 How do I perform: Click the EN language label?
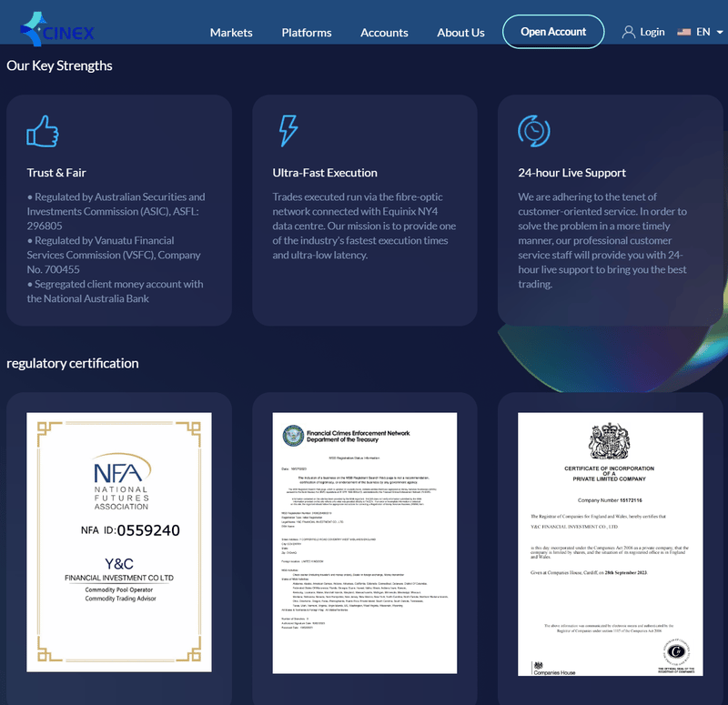(703, 32)
